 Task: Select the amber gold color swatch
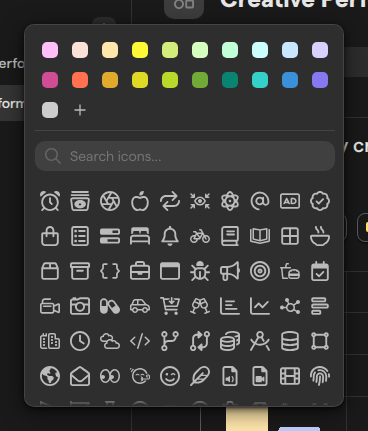(x=110, y=80)
